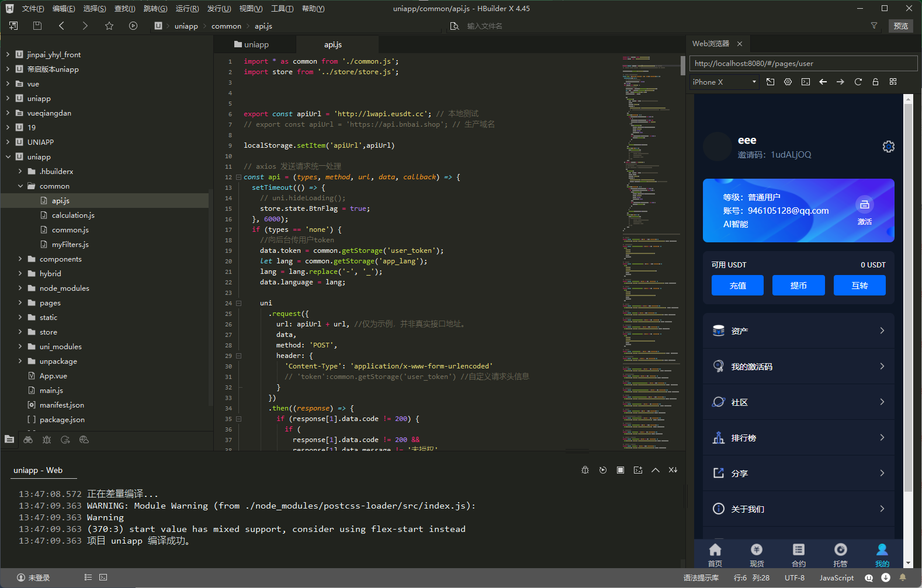Viewport: 922px width, 588px height.
Task: Click the settings gear in user profile preview
Action: [888, 147]
